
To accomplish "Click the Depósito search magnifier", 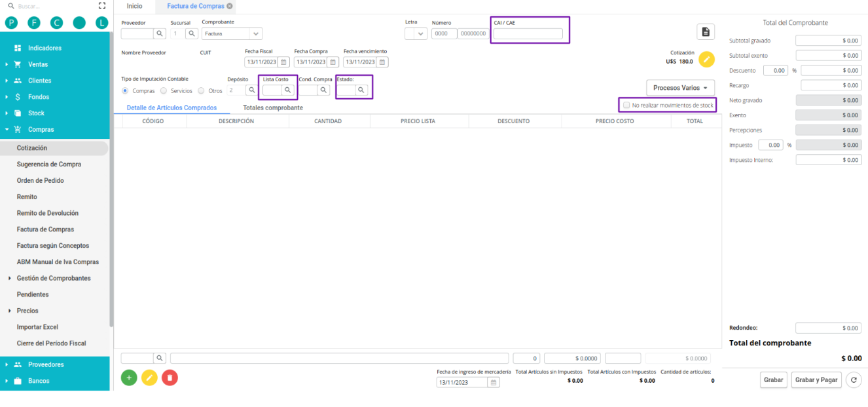I will (251, 90).
